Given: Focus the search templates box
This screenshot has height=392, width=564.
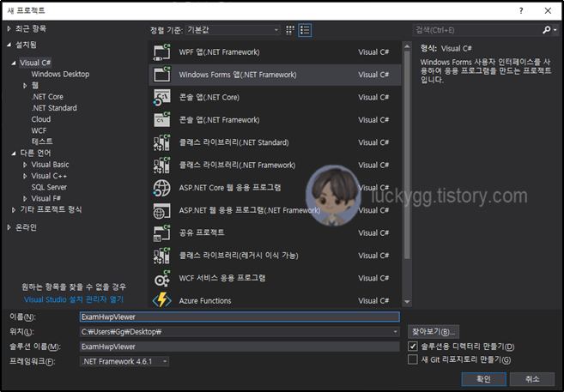Looking at the screenshot, I should point(477,30).
